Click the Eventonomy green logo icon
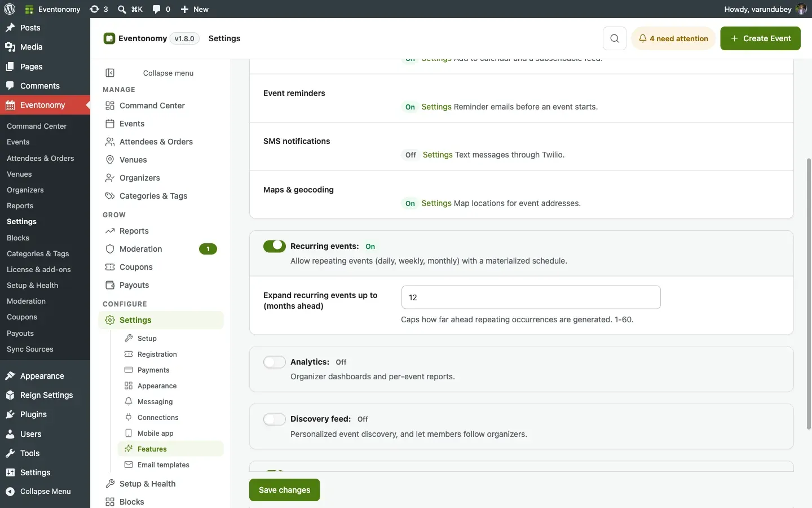Image resolution: width=812 pixels, height=508 pixels. point(109,38)
